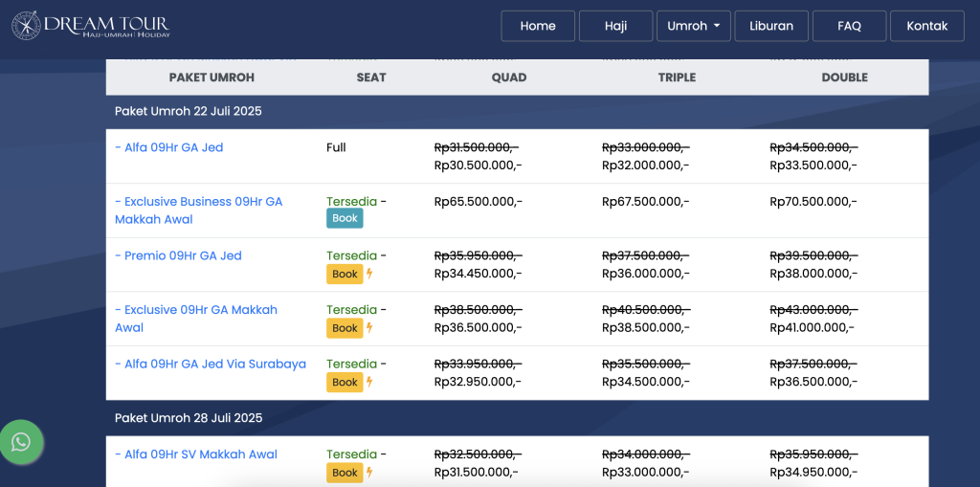Click discounted quad price Rp34.450.000

point(479,274)
